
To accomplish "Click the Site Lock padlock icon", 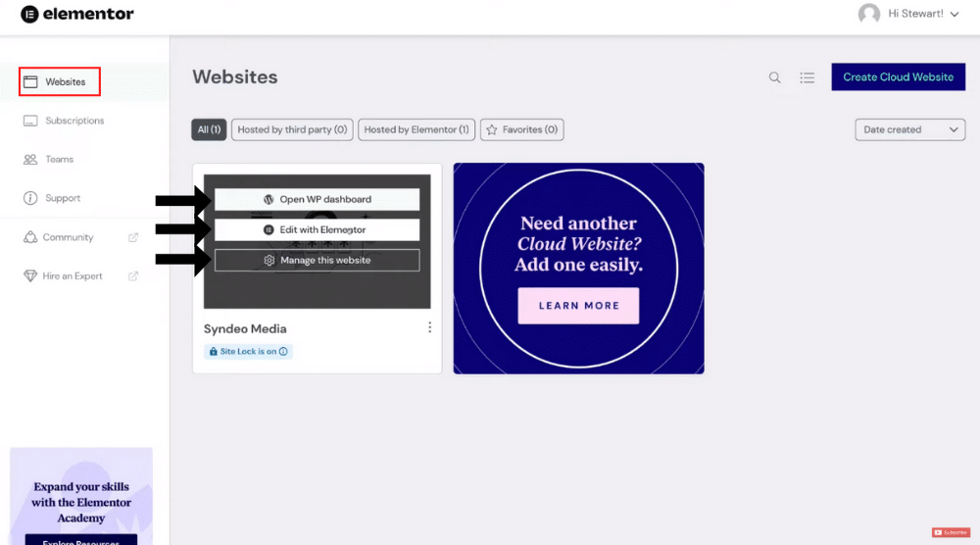I will [213, 351].
